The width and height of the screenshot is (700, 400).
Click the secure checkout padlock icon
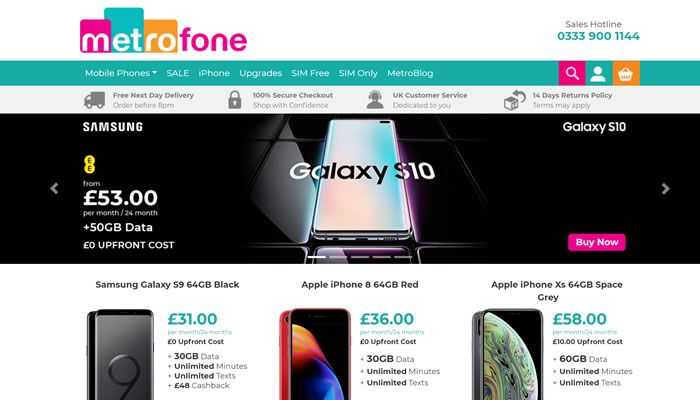[x=235, y=100]
